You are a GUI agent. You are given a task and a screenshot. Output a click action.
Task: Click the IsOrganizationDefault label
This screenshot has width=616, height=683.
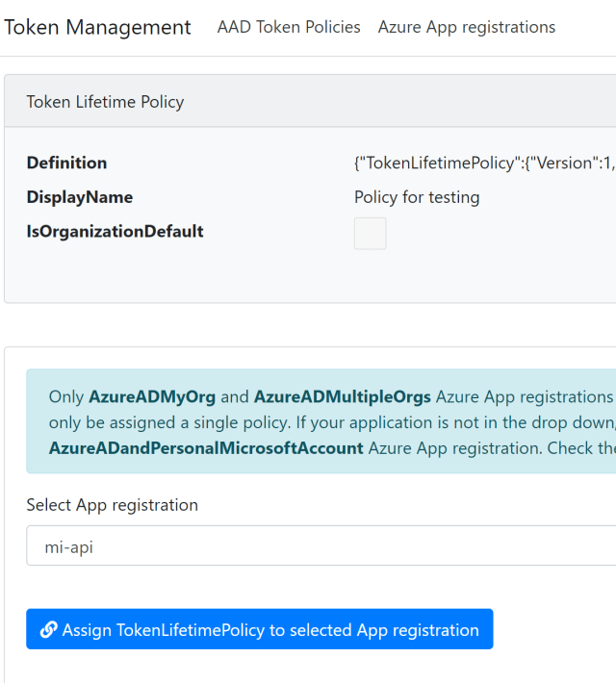pos(115,232)
